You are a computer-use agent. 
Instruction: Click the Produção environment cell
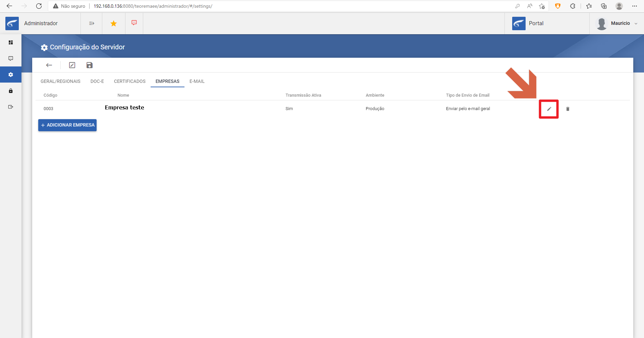[x=375, y=109]
